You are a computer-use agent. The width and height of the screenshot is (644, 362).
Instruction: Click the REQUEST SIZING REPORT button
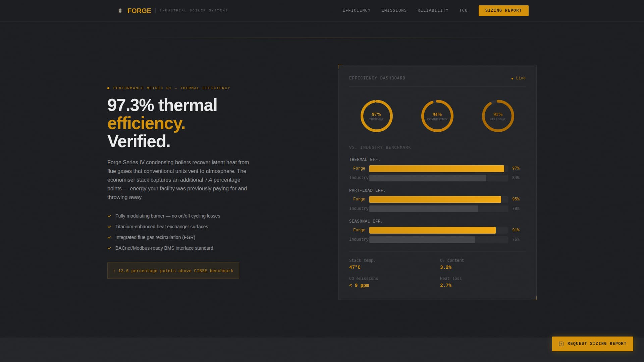(x=592, y=344)
